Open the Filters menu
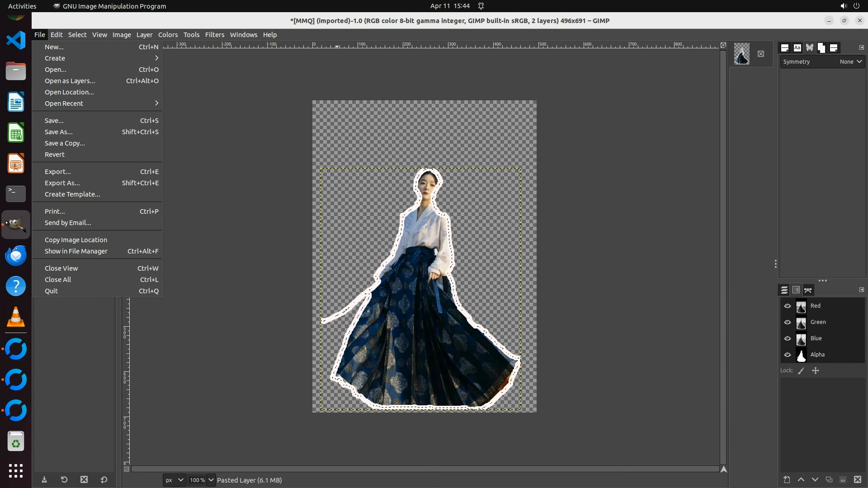This screenshot has height=488, width=868. tap(214, 35)
